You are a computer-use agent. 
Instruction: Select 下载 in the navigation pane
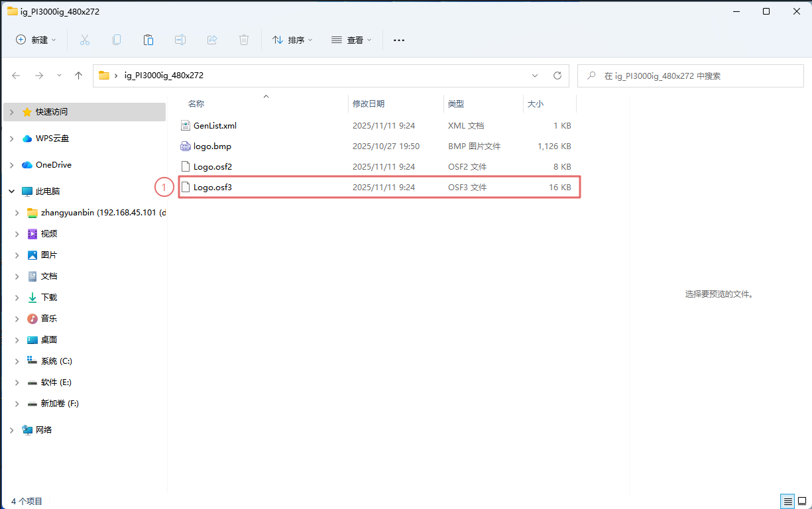(x=49, y=298)
